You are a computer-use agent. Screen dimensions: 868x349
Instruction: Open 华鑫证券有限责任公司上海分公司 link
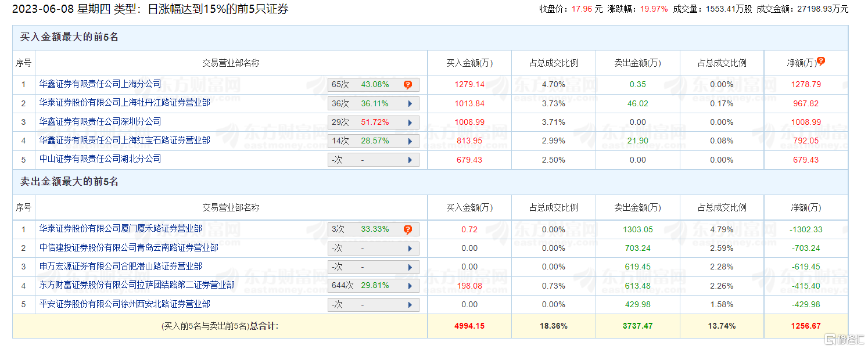100,84
